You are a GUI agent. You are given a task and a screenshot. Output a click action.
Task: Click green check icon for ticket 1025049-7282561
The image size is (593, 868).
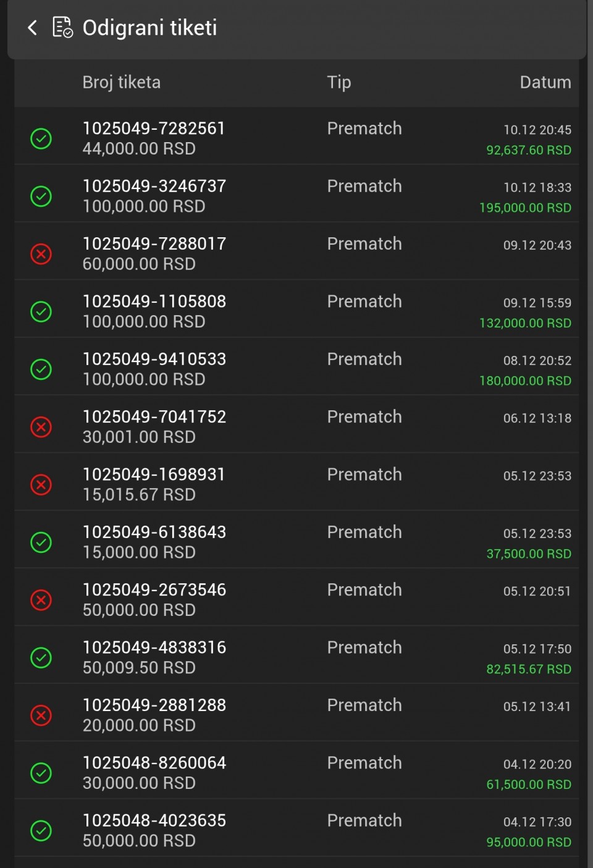coord(41,138)
